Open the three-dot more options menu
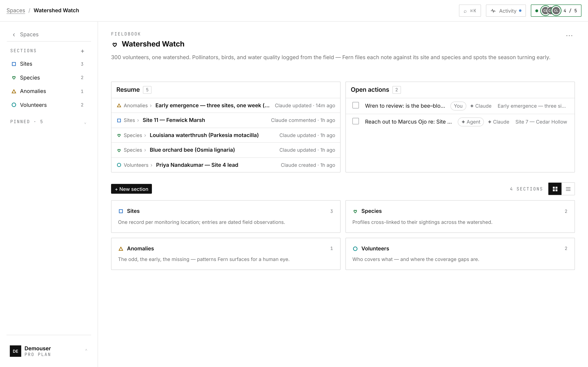This screenshot has height=367, width=588. point(569,36)
